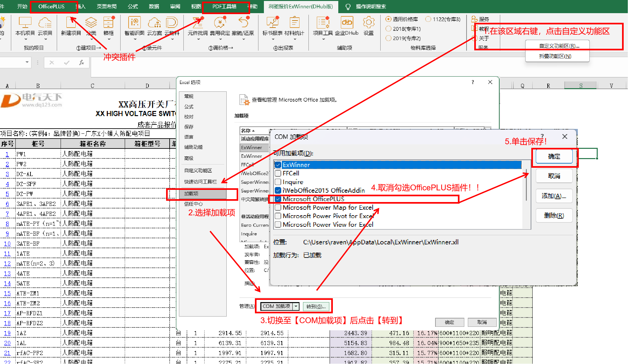Click the 分类 stack icon

[x=91, y=23]
